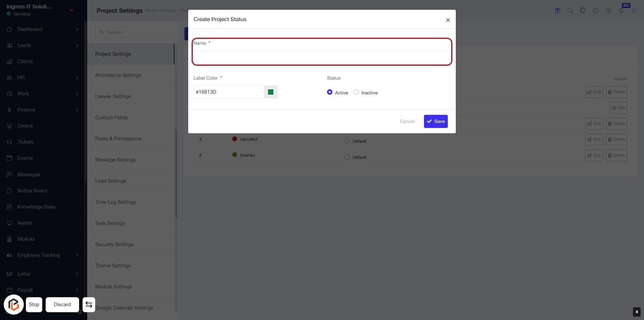This screenshot has height=320, width=644.
Task: Click the plus circle icon in header
Action: (x=608, y=10)
